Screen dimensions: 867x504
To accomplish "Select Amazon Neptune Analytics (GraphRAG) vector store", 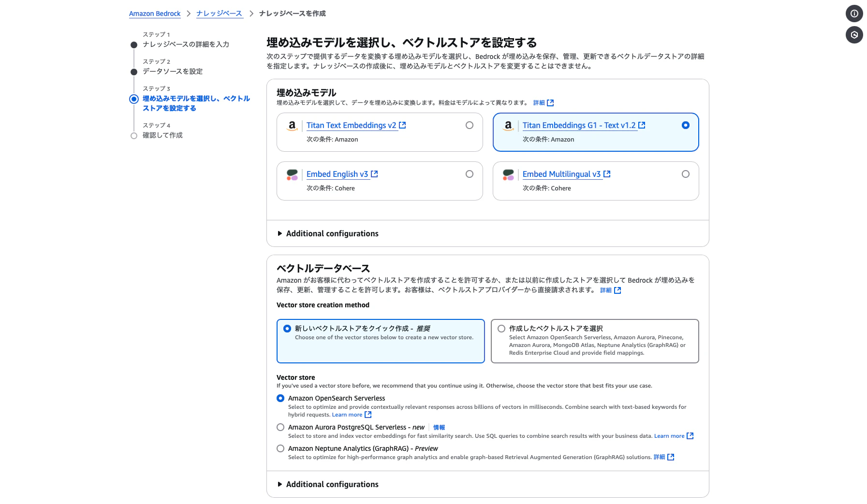I will (x=280, y=448).
